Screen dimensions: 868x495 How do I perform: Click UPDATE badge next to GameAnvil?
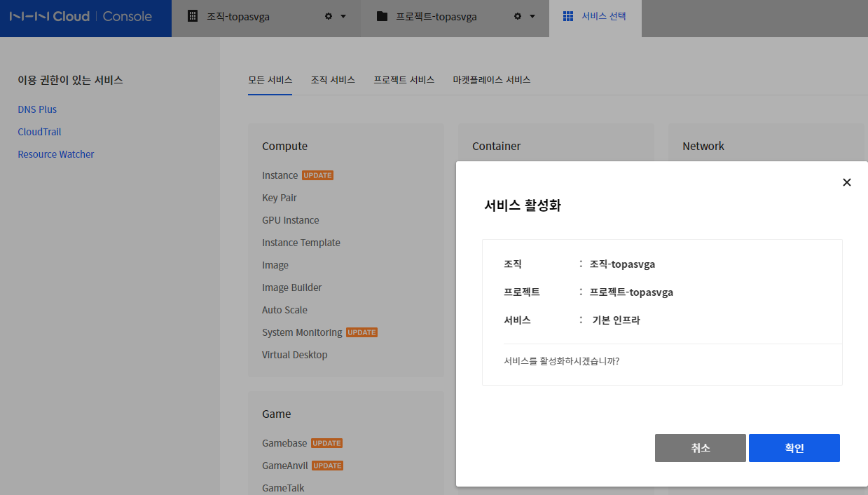tap(327, 466)
